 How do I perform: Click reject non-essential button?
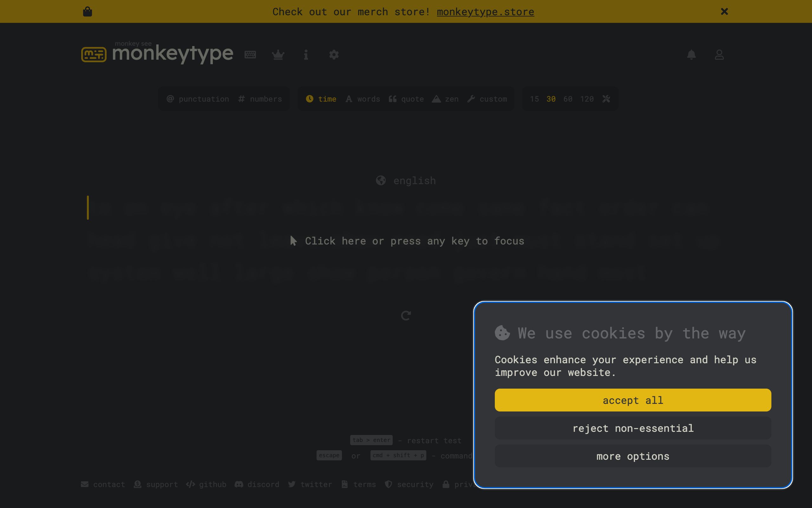(x=633, y=428)
